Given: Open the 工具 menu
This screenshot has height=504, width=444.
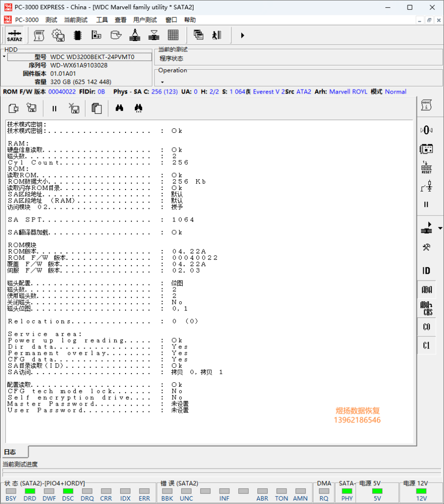Looking at the screenshot, I should click(102, 20).
